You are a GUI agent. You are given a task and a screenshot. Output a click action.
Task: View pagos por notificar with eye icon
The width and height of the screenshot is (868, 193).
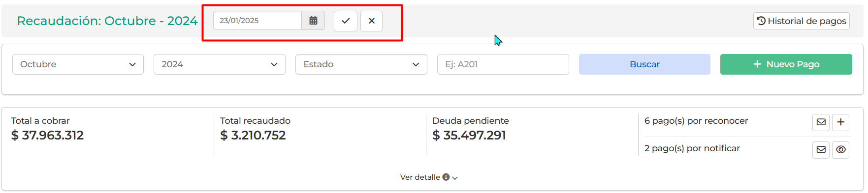841,150
